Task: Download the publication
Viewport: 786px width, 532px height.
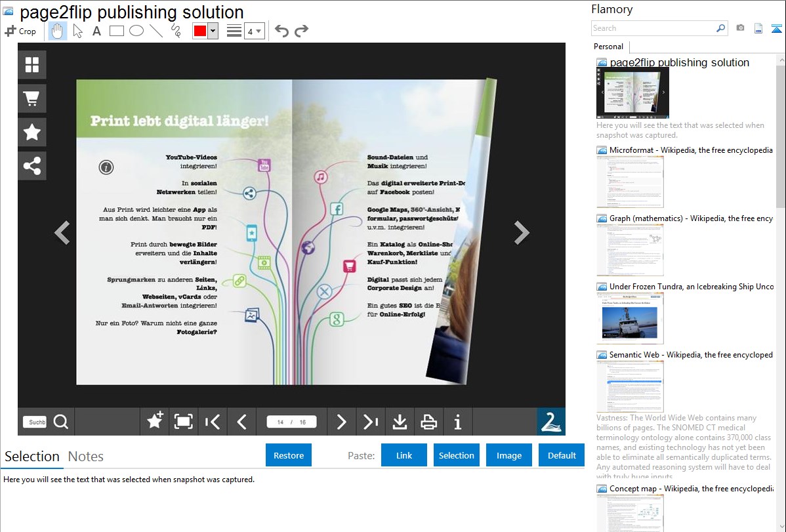Action: tap(400, 421)
